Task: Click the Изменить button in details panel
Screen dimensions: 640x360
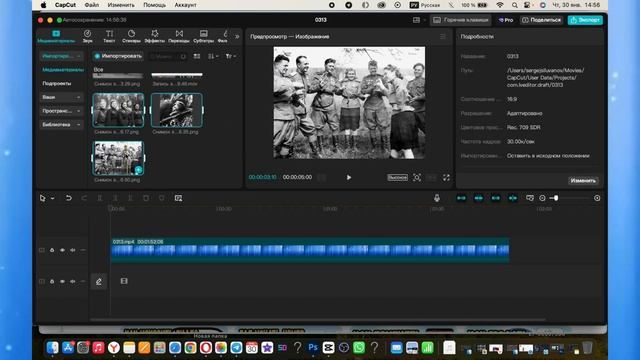Action: coord(583,180)
